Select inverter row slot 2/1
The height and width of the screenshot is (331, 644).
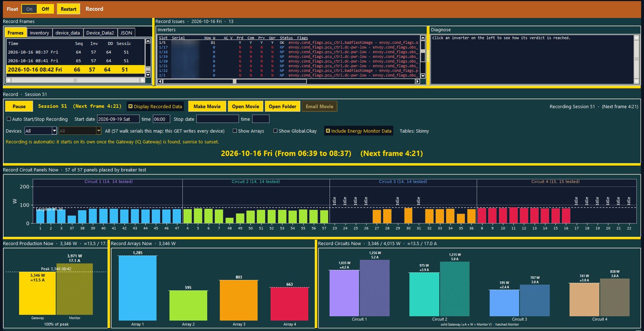pyautogui.click(x=289, y=75)
